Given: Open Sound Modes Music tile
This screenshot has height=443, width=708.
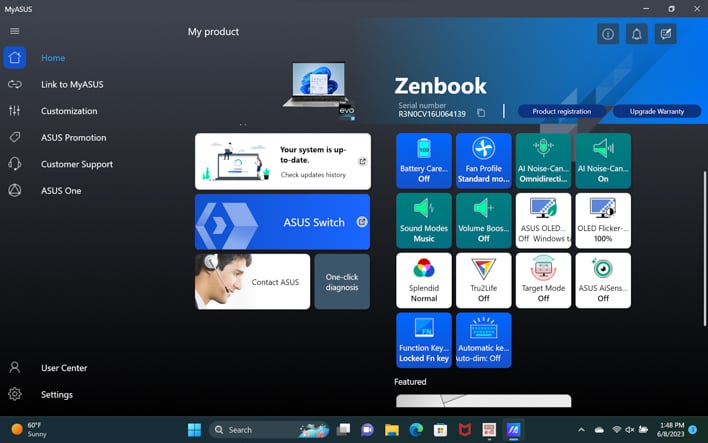Looking at the screenshot, I should tap(424, 221).
